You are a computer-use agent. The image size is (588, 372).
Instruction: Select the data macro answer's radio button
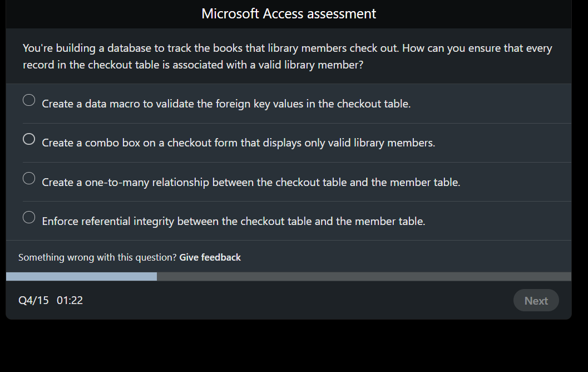tap(28, 100)
